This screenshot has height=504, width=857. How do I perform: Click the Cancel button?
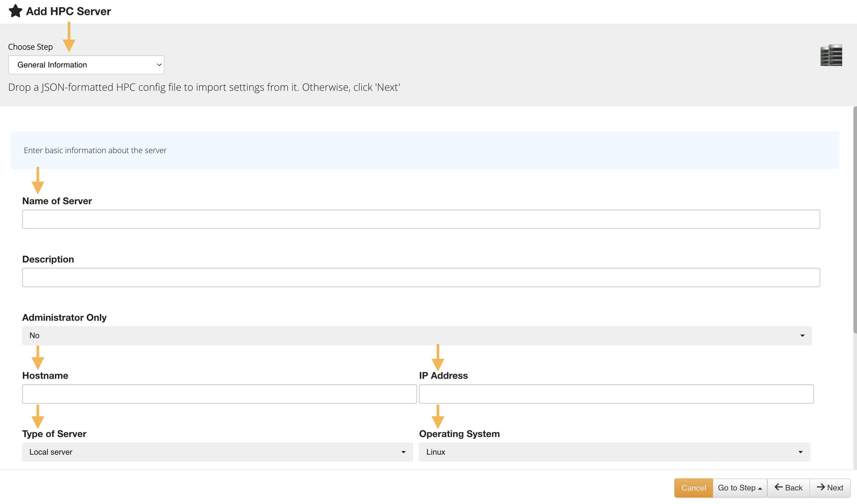(693, 488)
